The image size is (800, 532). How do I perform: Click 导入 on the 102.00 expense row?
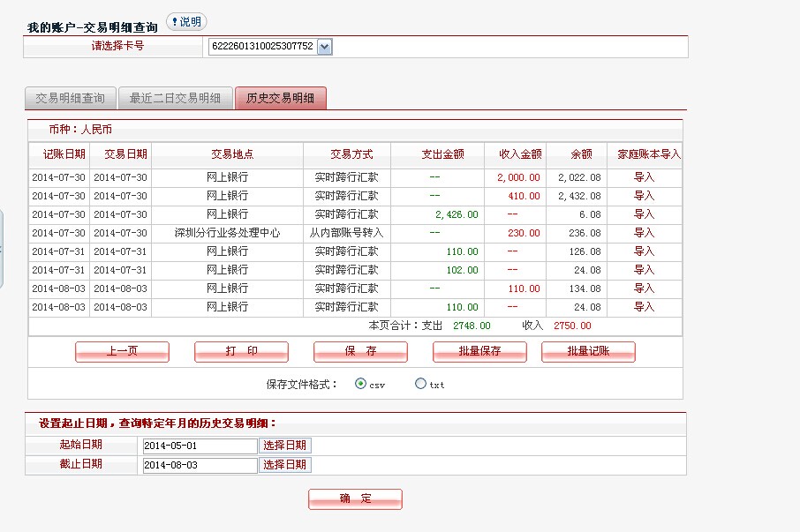coord(644,270)
